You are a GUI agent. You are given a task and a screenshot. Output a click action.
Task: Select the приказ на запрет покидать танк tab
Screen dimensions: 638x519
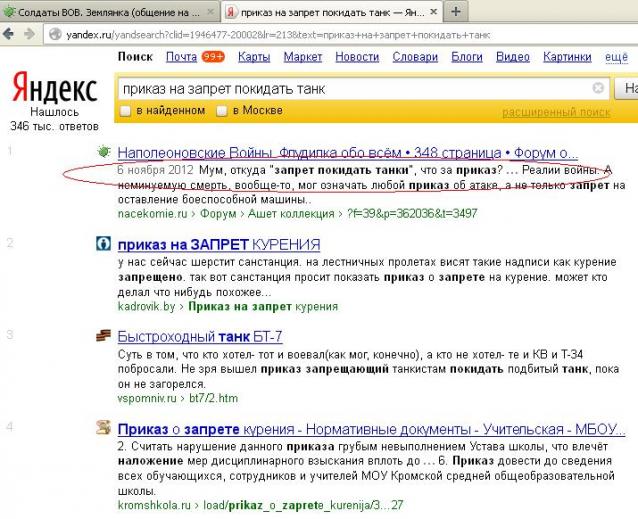click(x=332, y=12)
